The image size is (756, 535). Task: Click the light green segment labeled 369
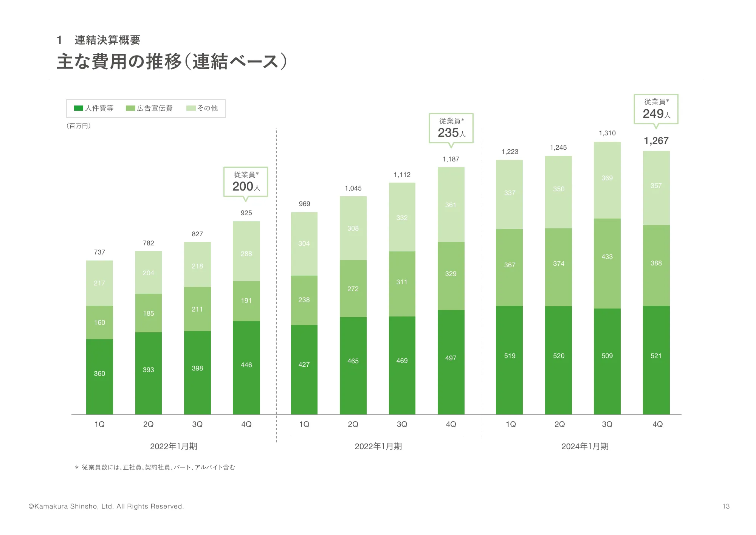tap(607, 180)
